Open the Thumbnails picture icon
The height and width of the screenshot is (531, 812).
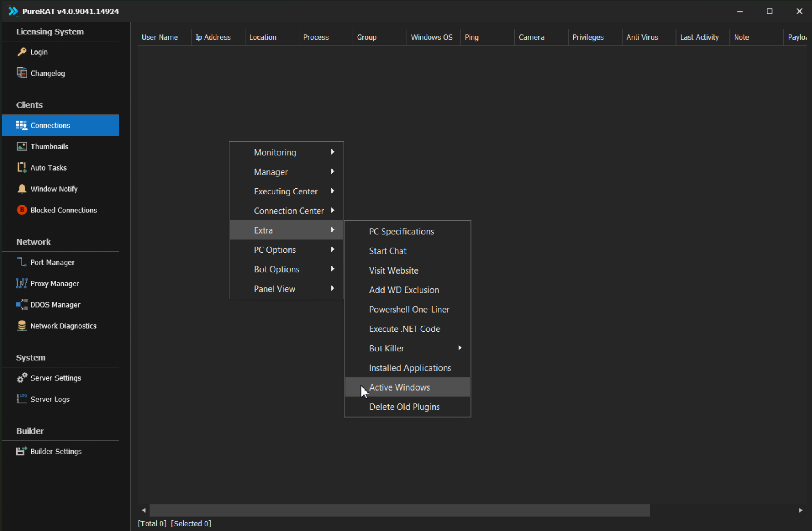click(x=22, y=146)
